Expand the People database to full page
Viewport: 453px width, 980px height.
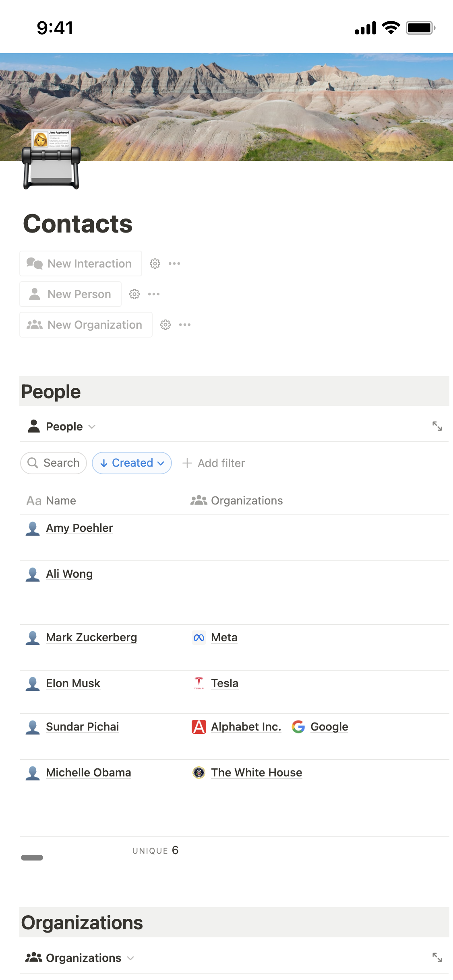[x=437, y=426]
